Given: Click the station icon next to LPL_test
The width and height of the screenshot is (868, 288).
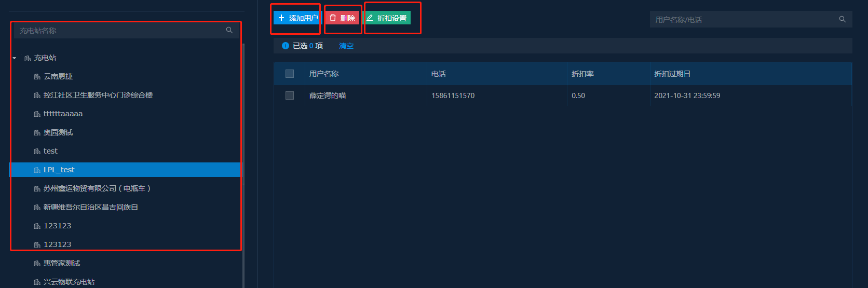Looking at the screenshot, I should [37, 170].
